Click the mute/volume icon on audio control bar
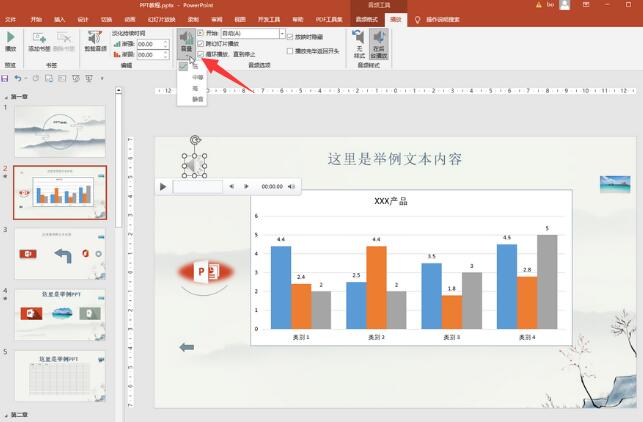The height and width of the screenshot is (422, 643). pyautogui.click(x=291, y=186)
